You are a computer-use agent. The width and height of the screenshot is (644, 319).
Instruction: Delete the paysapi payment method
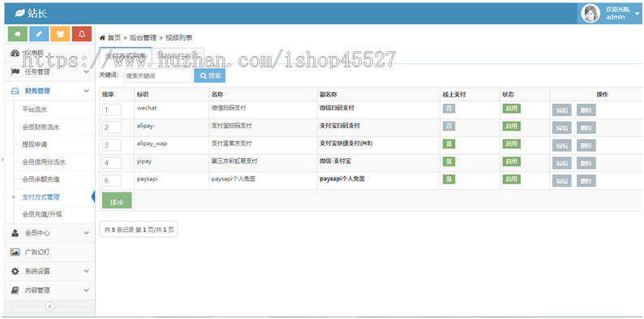[586, 181]
